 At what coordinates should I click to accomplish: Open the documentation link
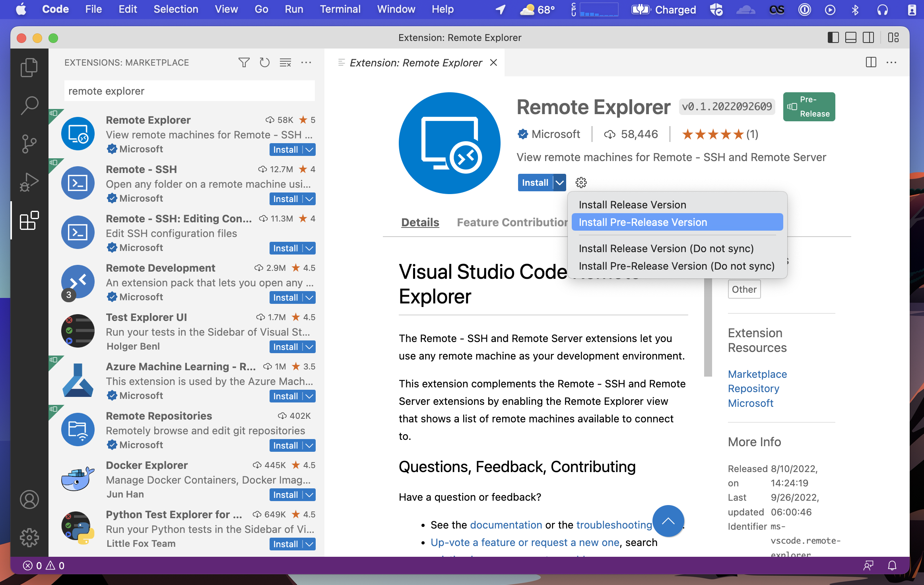pyautogui.click(x=506, y=525)
